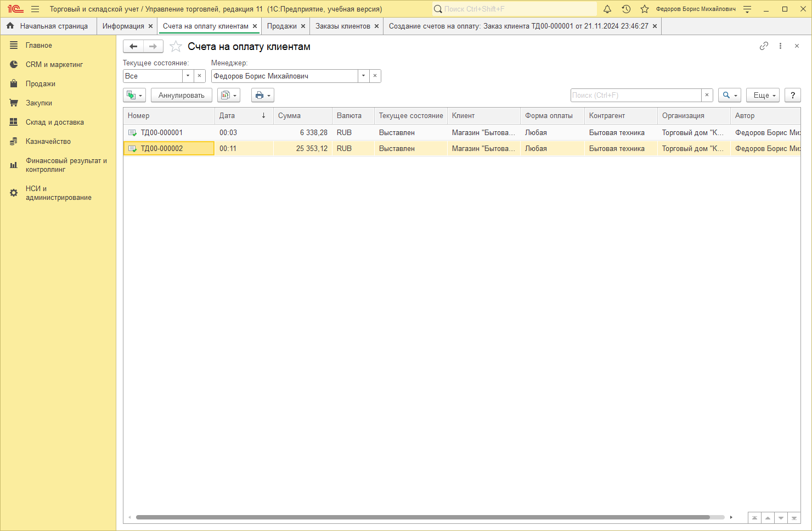Close the Продажи tab
This screenshot has width=812, height=531.
[303, 26]
